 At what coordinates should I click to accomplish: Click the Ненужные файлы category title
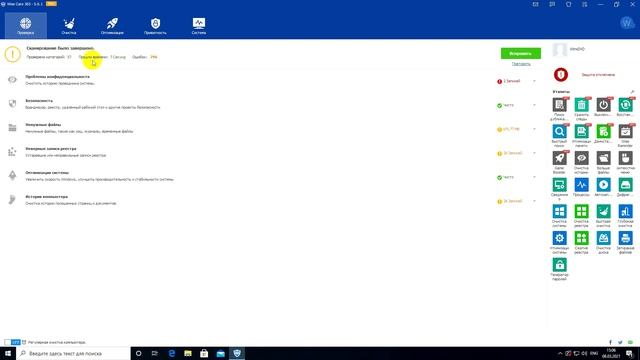coord(43,125)
